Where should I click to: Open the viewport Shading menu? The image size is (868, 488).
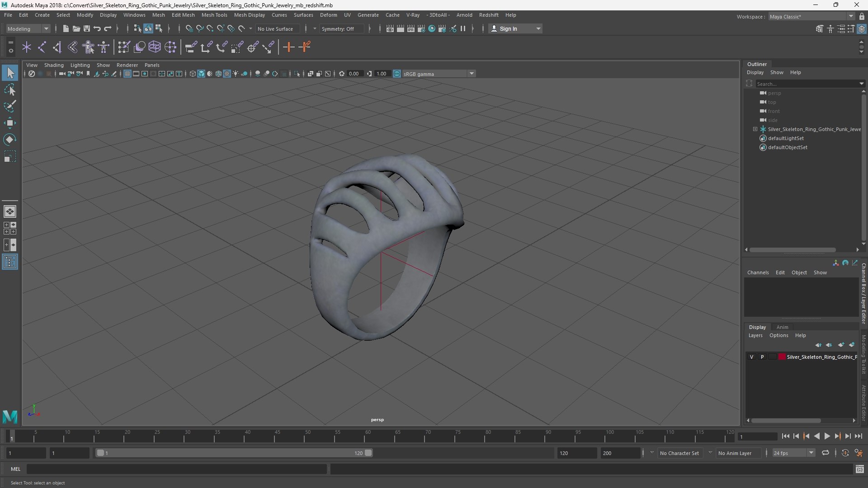pyautogui.click(x=54, y=65)
